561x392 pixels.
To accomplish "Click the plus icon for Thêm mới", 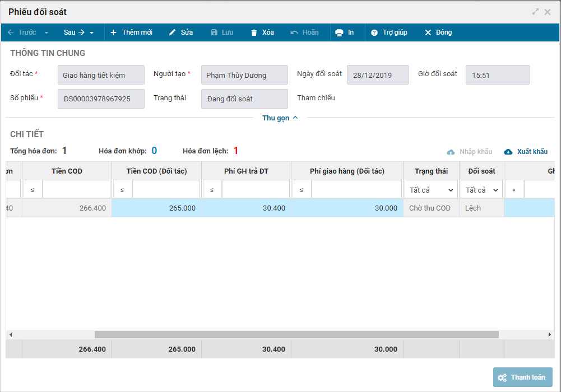I will click(x=113, y=32).
